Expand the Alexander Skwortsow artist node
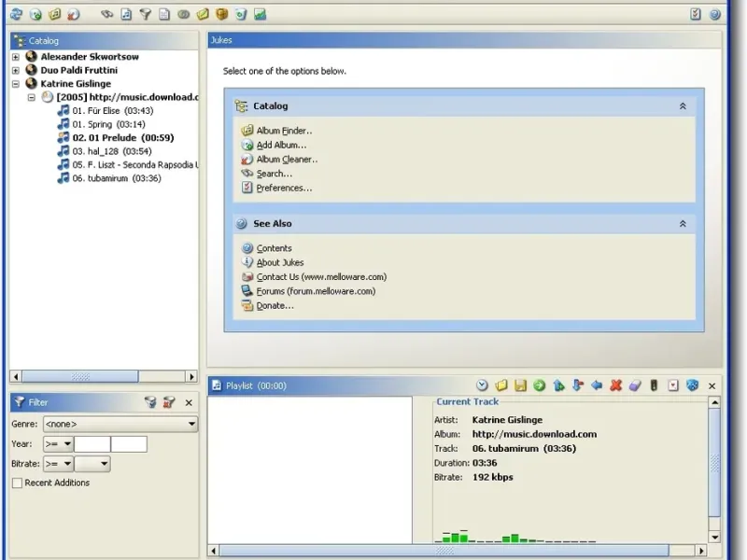The width and height of the screenshot is (747, 560). pyautogui.click(x=16, y=57)
